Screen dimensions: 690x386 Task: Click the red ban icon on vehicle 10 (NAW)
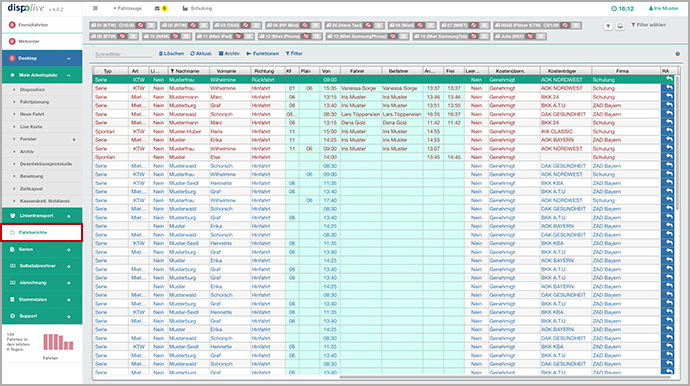tap(176, 36)
